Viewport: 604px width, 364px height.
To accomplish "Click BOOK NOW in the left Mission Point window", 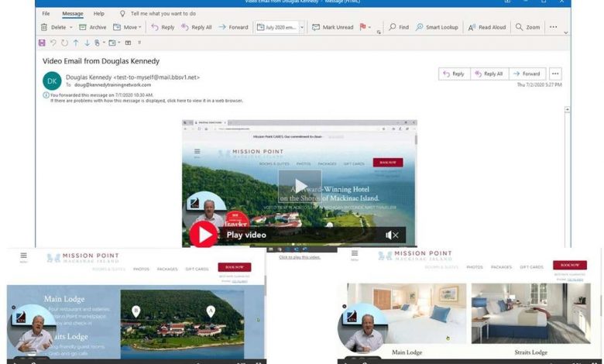I will pyautogui.click(x=235, y=267).
